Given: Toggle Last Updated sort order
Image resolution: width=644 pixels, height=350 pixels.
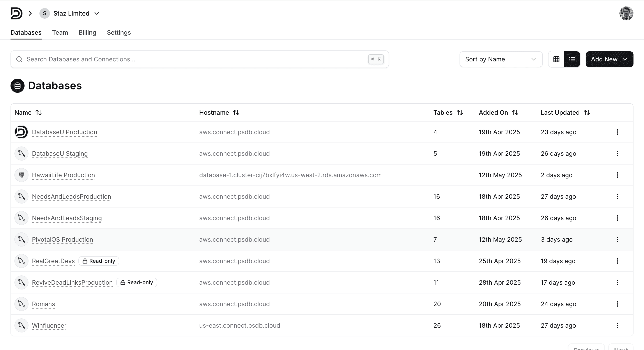Looking at the screenshot, I should [x=587, y=113].
